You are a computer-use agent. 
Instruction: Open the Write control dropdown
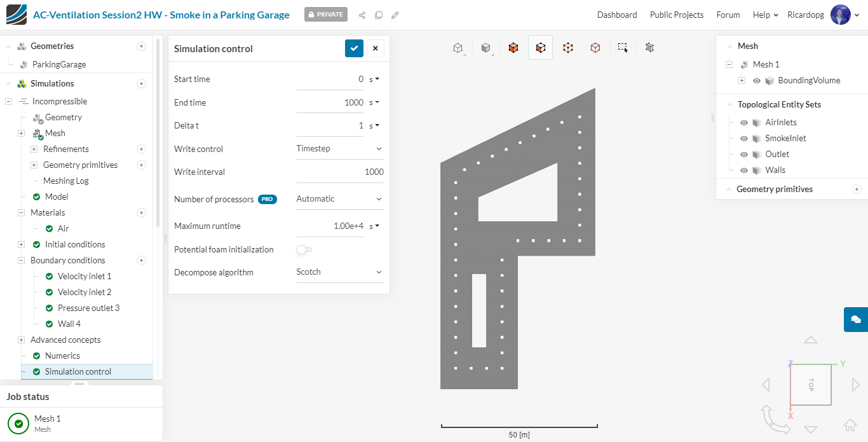click(x=339, y=149)
